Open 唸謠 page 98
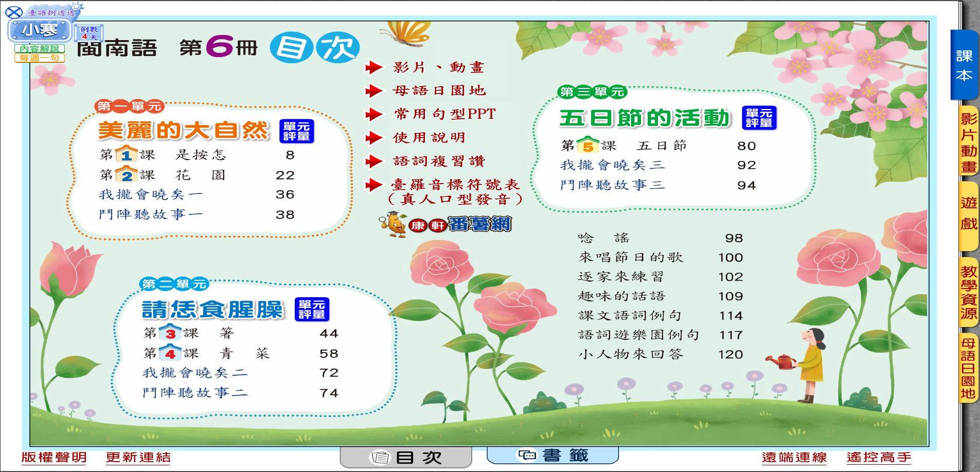Image resolution: width=980 pixels, height=472 pixels. pyautogui.click(x=661, y=238)
